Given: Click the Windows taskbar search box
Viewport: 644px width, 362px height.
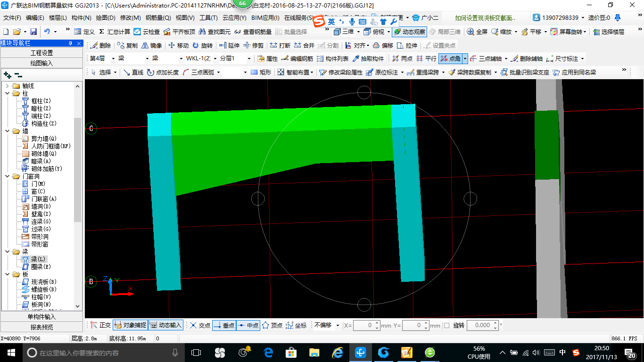Looking at the screenshot, I should point(102,353).
